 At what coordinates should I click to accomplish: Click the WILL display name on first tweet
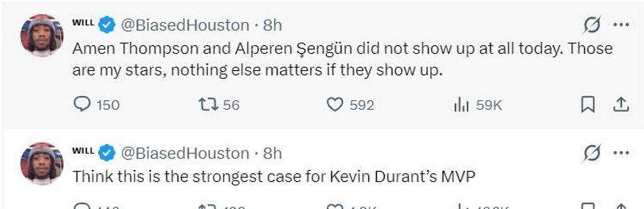[x=82, y=23]
